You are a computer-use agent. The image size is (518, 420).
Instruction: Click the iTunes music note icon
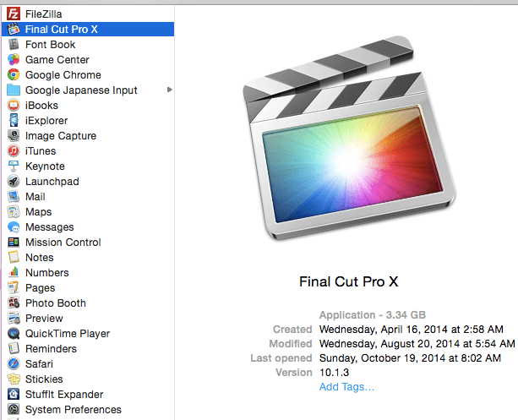click(x=14, y=151)
